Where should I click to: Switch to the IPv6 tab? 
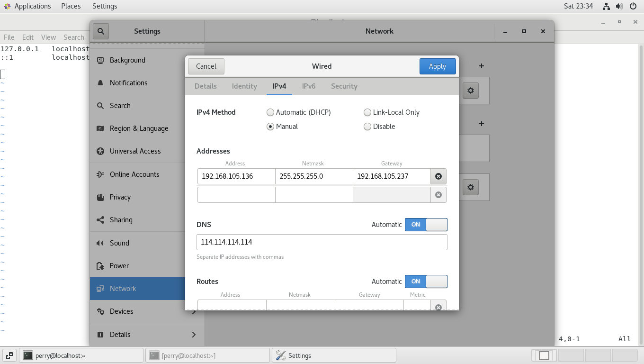pos(308,86)
